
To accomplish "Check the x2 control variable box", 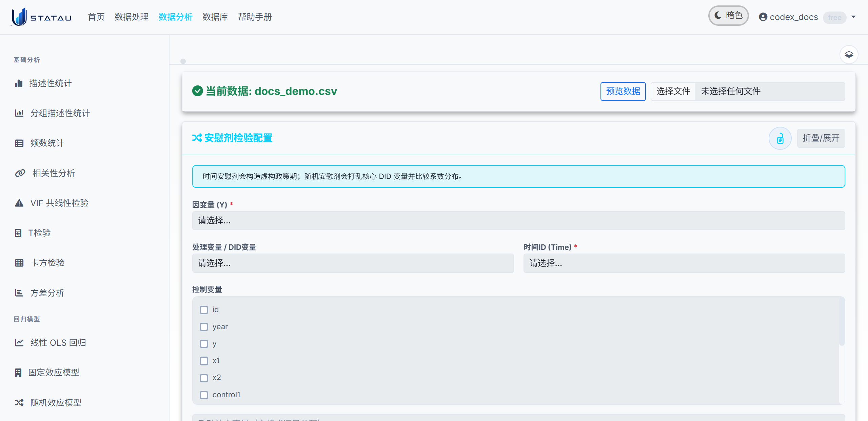I will pos(204,378).
